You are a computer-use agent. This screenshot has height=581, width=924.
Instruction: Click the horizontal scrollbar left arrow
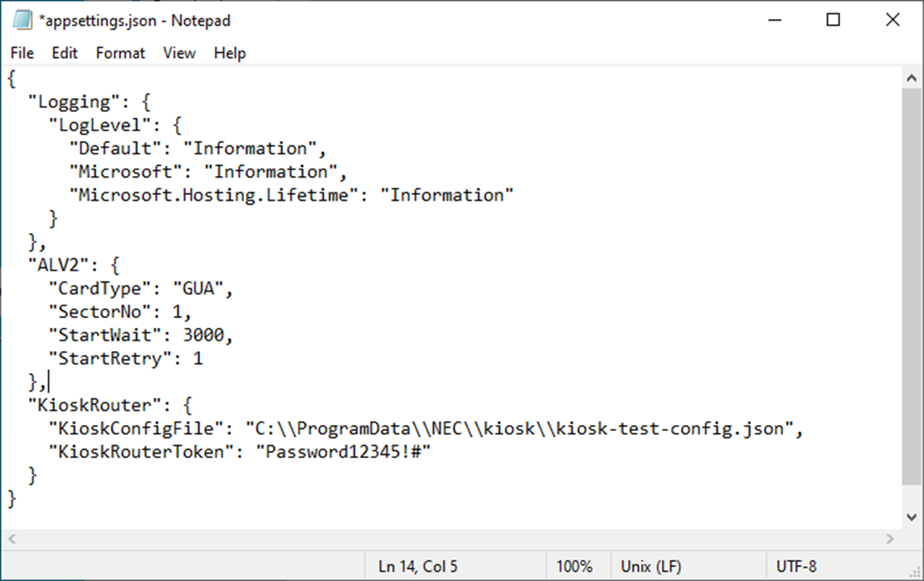pyautogui.click(x=12, y=539)
